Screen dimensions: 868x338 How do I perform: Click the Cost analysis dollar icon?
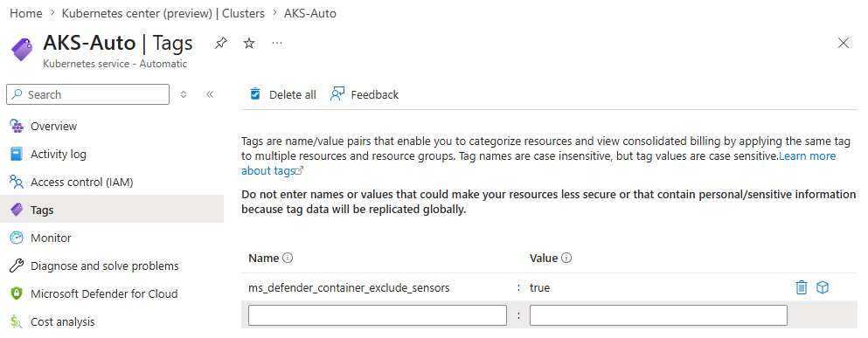tap(17, 322)
